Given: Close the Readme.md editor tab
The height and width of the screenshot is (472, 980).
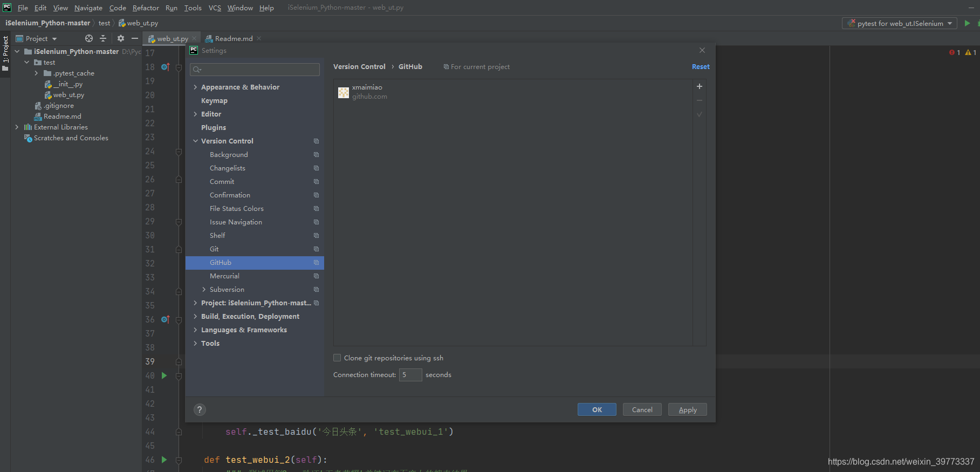Looking at the screenshot, I should point(259,38).
